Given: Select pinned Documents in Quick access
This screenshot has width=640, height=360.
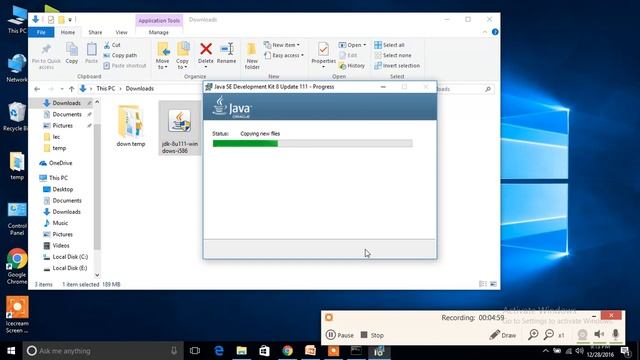Looking at the screenshot, I should (67, 114).
